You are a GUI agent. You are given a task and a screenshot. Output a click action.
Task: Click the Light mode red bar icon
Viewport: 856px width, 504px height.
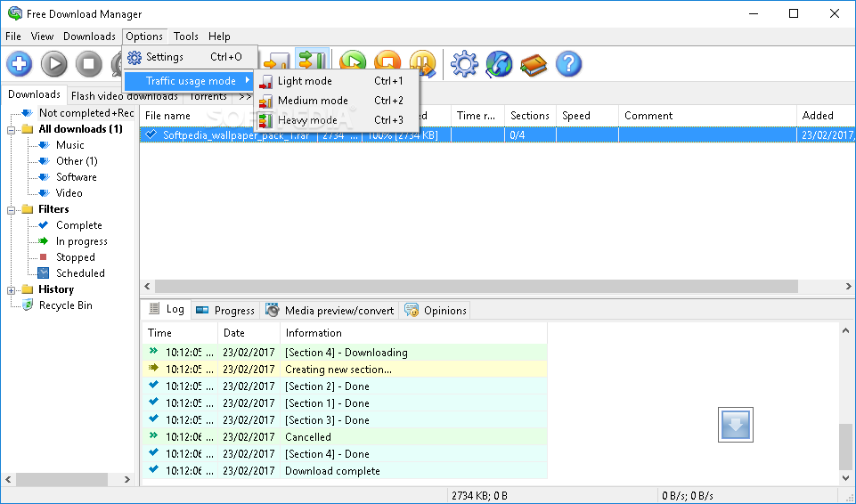click(265, 81)
